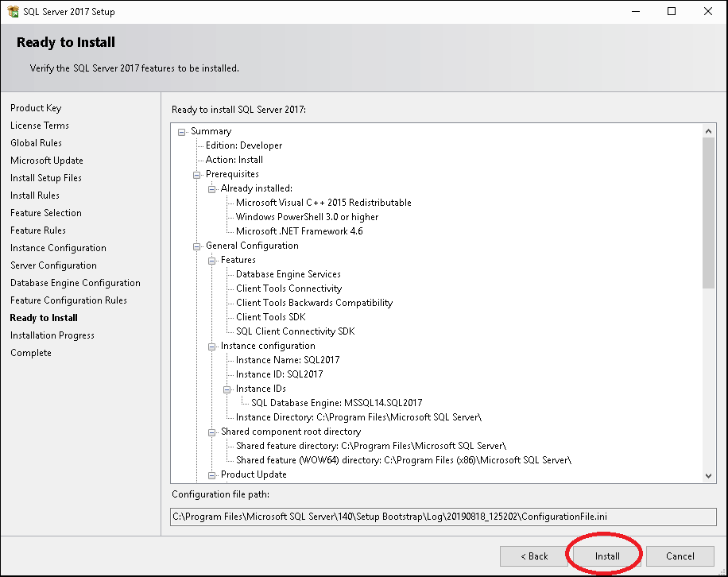
Task: Collapse the Instance configuration node
Action: [211, 347]
